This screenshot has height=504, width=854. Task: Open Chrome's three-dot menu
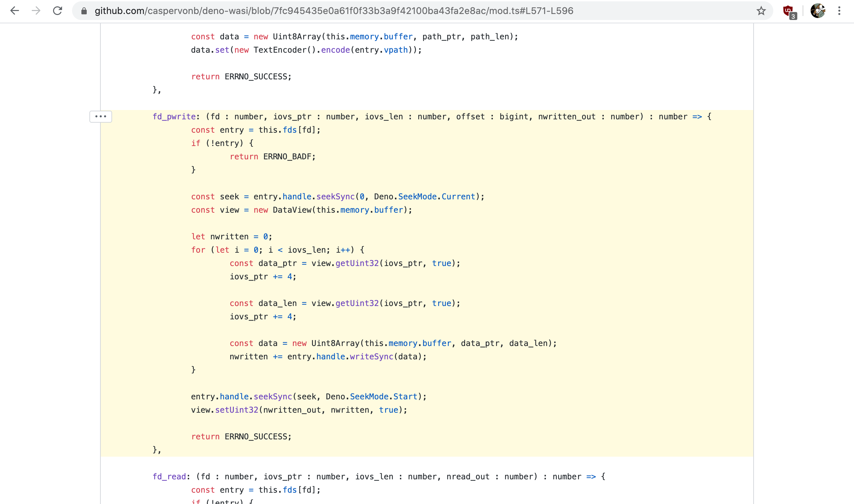click(x=840, y=11)
